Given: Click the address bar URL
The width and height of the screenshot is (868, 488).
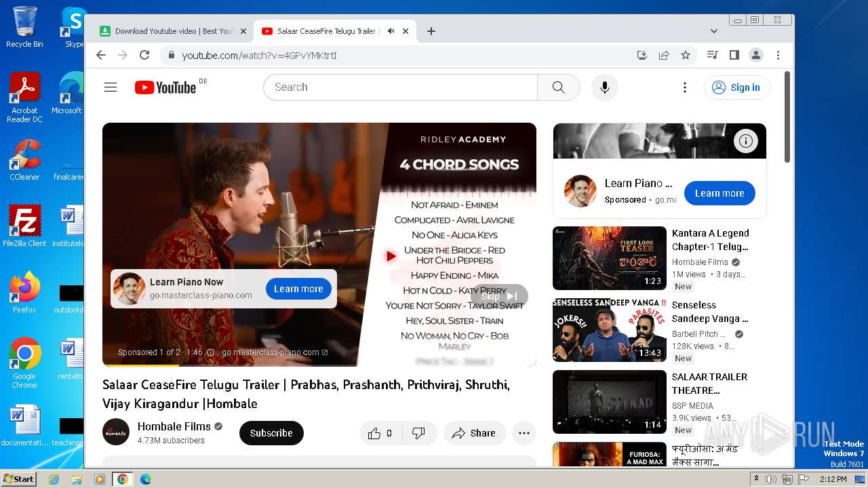Looking at the screenshot, I should point(259,56).
